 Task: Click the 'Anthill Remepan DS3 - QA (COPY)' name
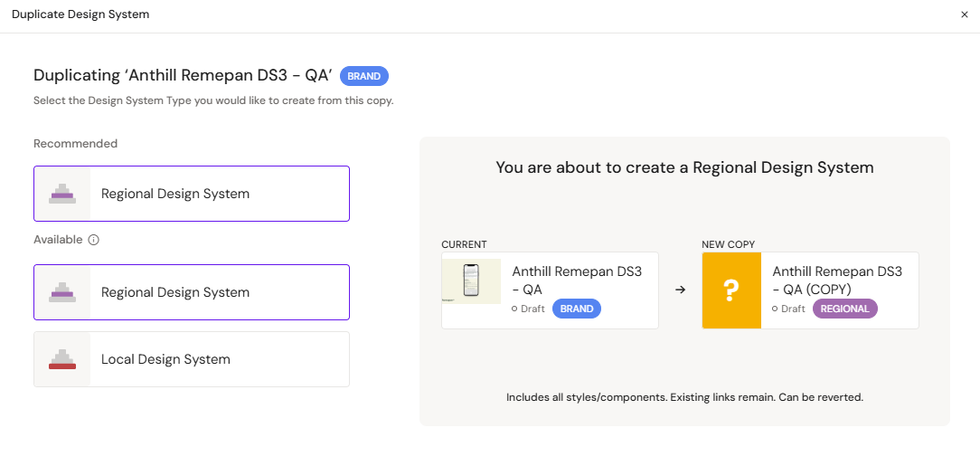[x=837, y=281]
